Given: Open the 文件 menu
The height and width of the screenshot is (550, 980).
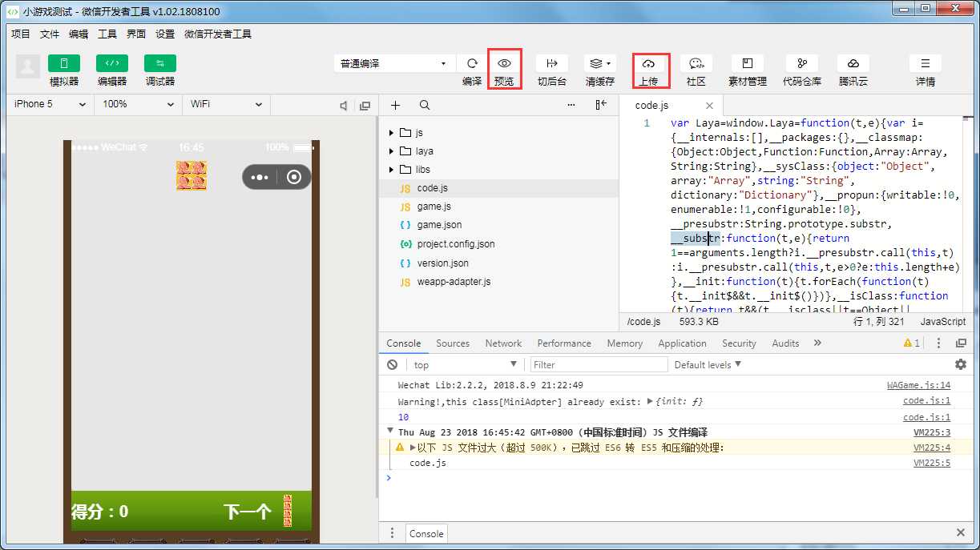Looking at the screenshot, I should tap(50, 34).
